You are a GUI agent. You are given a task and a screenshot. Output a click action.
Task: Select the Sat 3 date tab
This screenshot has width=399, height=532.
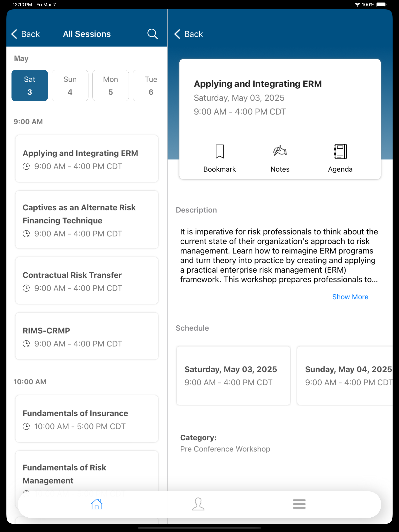(30, 86)
